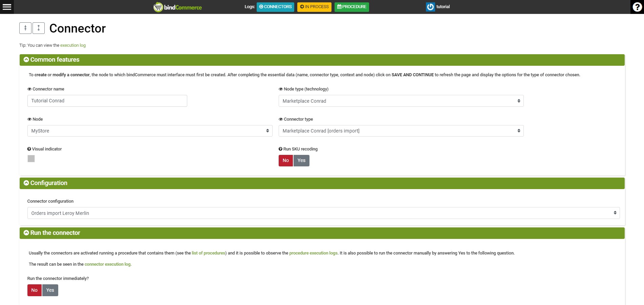Collapse the Configuration section
This screenshot has width=644, height=305.
(x=26, y=183)
